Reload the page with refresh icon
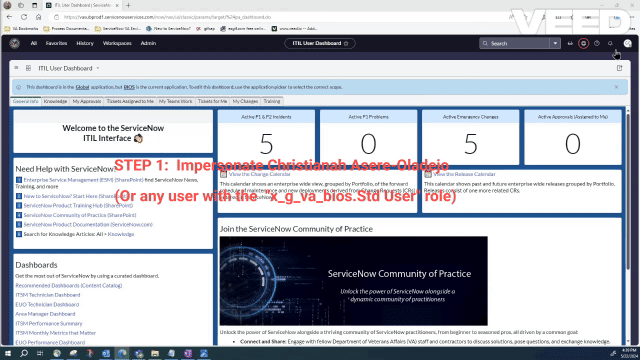Screen dimensions: 640x360 tap(24, 17)
